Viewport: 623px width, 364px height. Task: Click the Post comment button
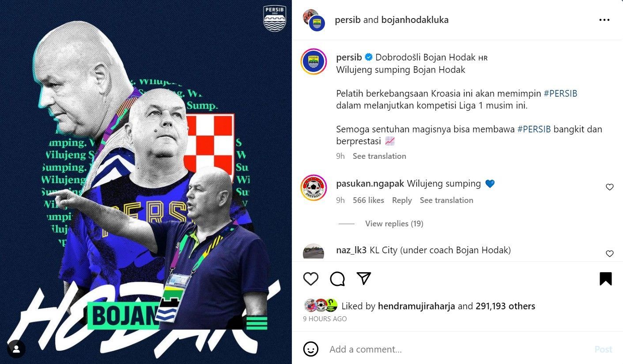pos(603,349)
